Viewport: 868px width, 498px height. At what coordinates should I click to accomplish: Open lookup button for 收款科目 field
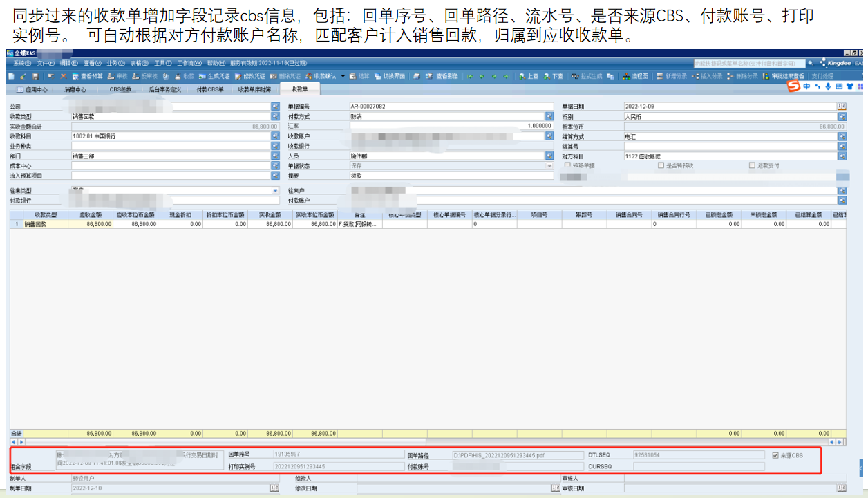coord(275,136)
